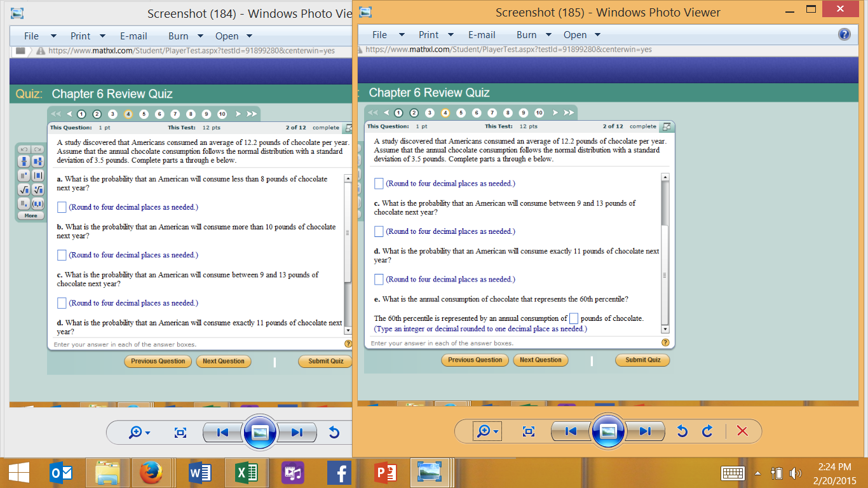This screenshot has width=868, height=488.
Task: Delete the current photo with the red X
Action: point(743,431)
